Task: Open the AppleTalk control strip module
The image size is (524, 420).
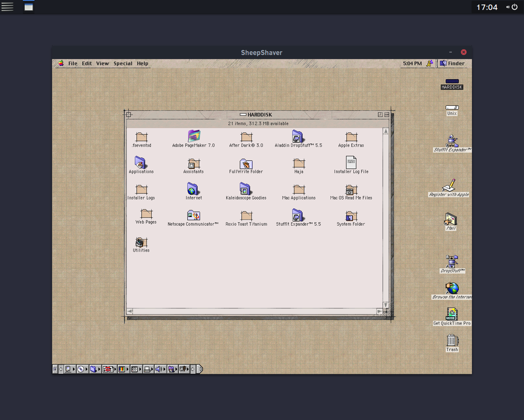Action: coord(70,369)
